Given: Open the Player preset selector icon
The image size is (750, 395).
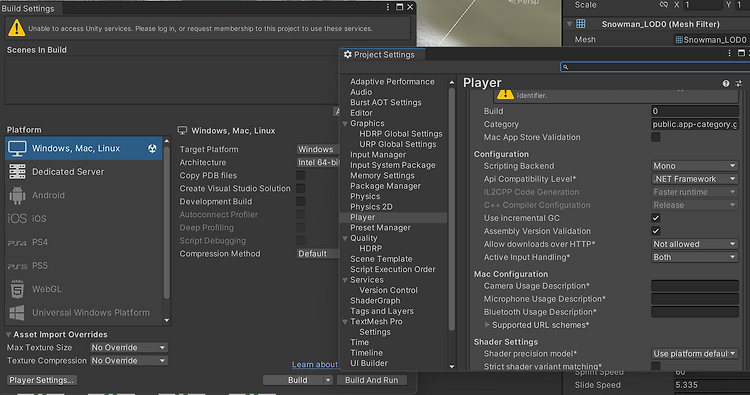Looking at the screenshot, I should coord(739,83).
